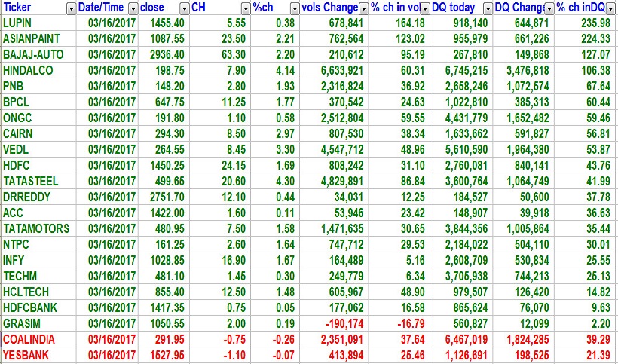Open the % ch inDQ filter dropdown
The height and width of the screenshot is (364, 618).
[611, 8]
